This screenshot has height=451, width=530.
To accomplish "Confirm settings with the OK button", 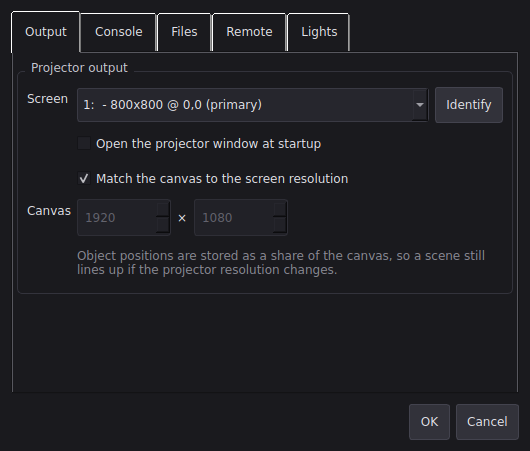I will [x=429, y=422].
